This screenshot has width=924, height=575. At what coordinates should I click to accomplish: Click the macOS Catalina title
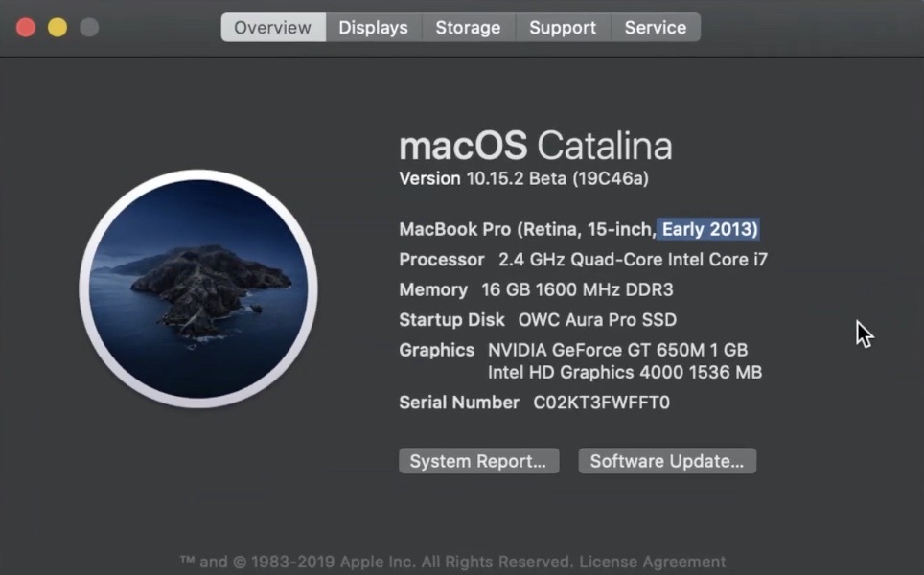point(535,146)
